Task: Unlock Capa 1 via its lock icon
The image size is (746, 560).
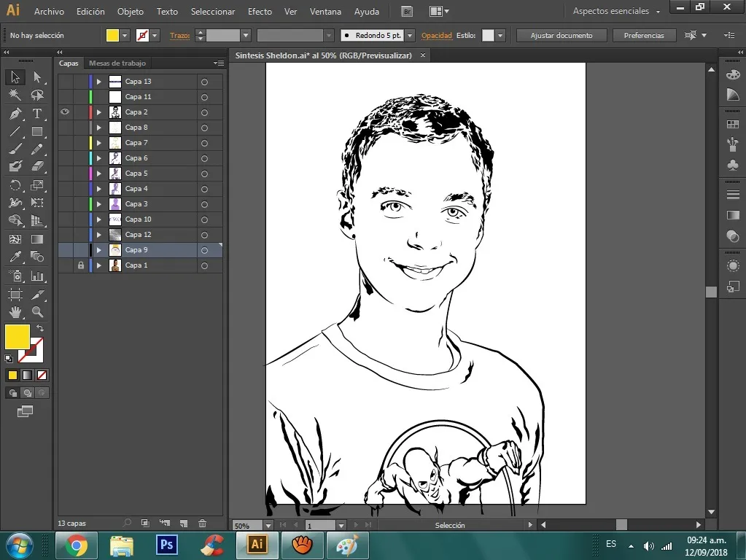Action: coord(81,265)
